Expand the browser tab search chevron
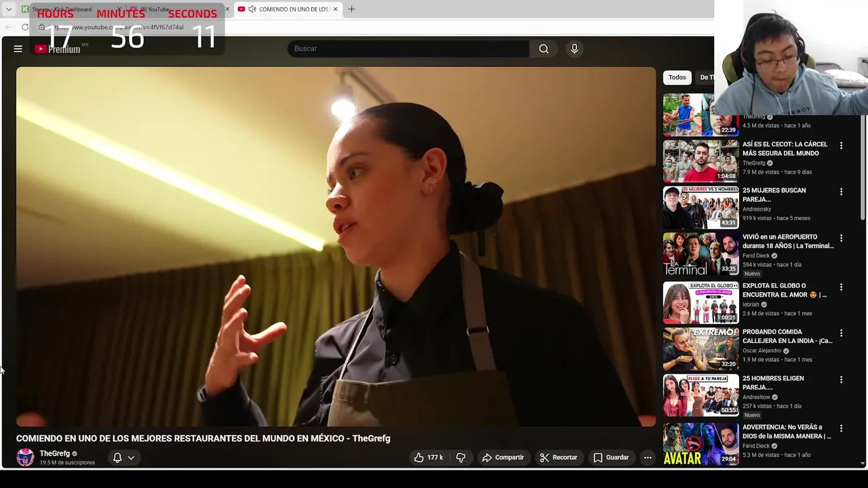The image size is (868, 488). (x=9, y=9)
